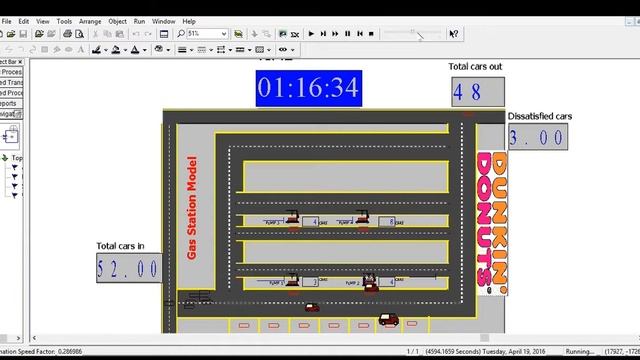Click the Template Detach icon
Image resolution: width=640 pixels, height=360 pixels.
51,34
